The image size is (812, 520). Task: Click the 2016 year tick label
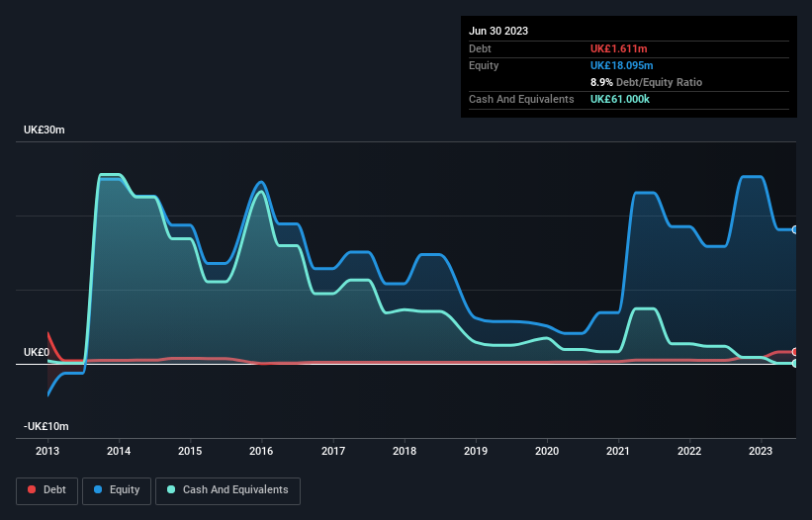[262, 451]
